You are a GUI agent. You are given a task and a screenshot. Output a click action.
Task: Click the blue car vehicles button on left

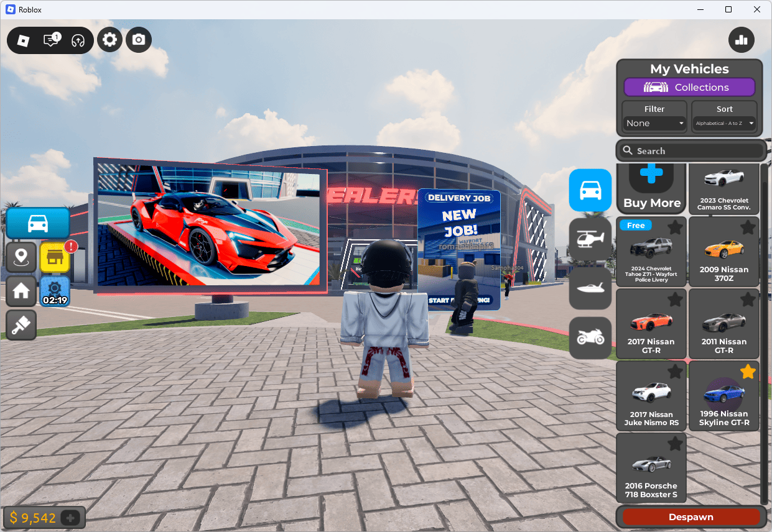[38, 223]
